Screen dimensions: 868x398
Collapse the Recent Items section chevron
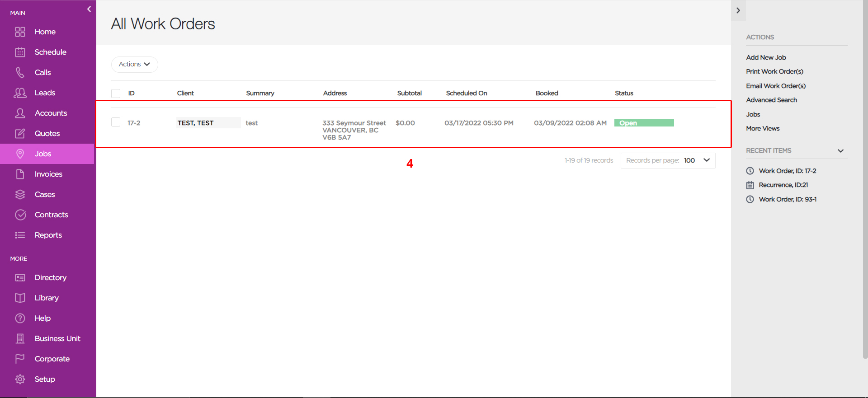[x=840, y=151]
